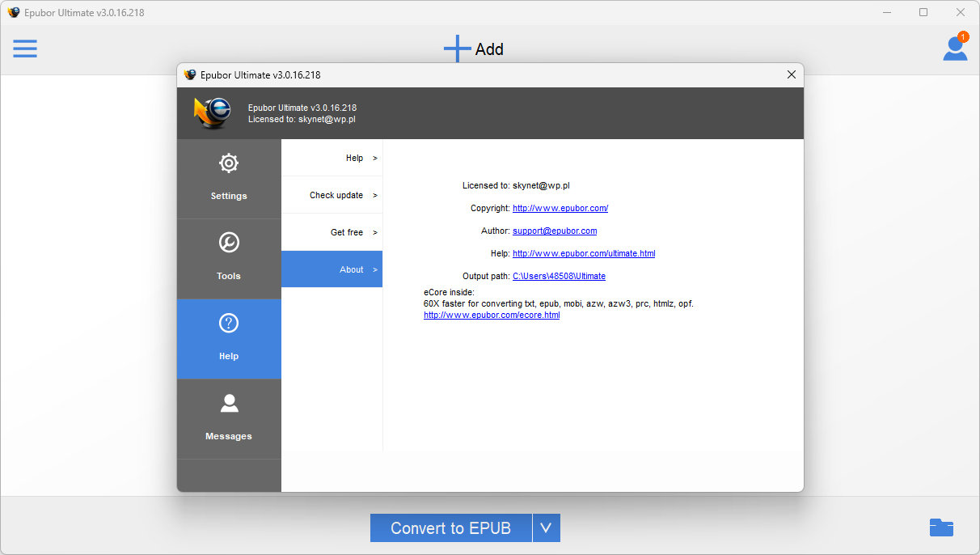Select the About menu item
The image size is (980, 555).
pyautogui.click(x=332, y=269)
